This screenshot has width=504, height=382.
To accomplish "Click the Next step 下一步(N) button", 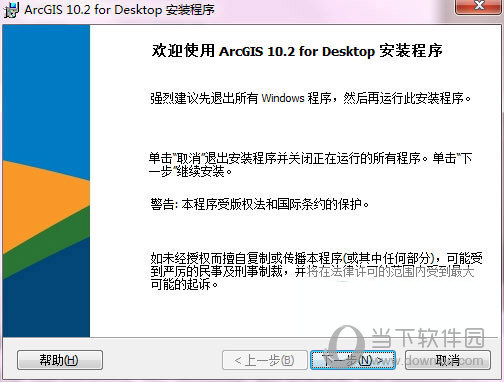I will 353,360.
